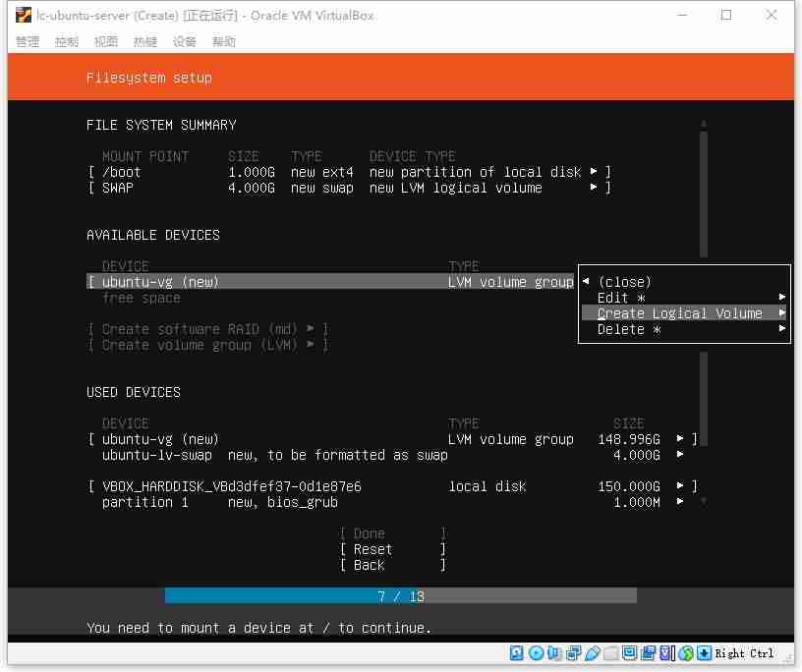Click the keyboard capture arrow icon
This screenshot has height=672, width=802.
(705, 653)
